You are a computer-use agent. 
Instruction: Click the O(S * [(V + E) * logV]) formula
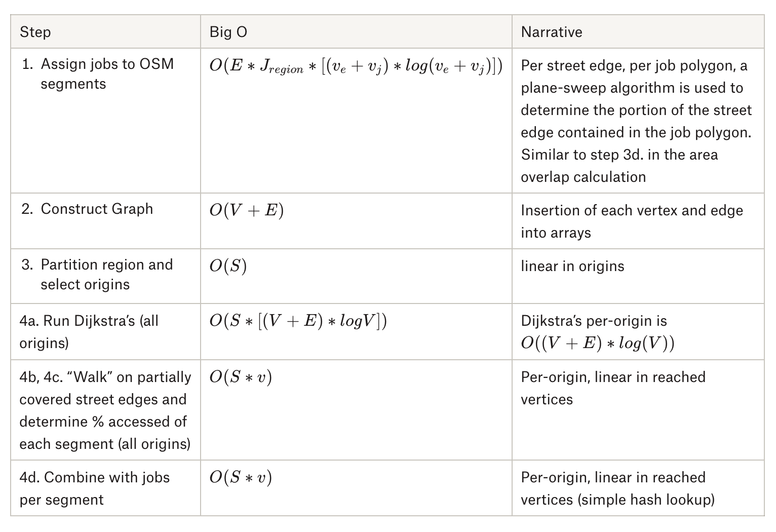(x=298, y=321)
